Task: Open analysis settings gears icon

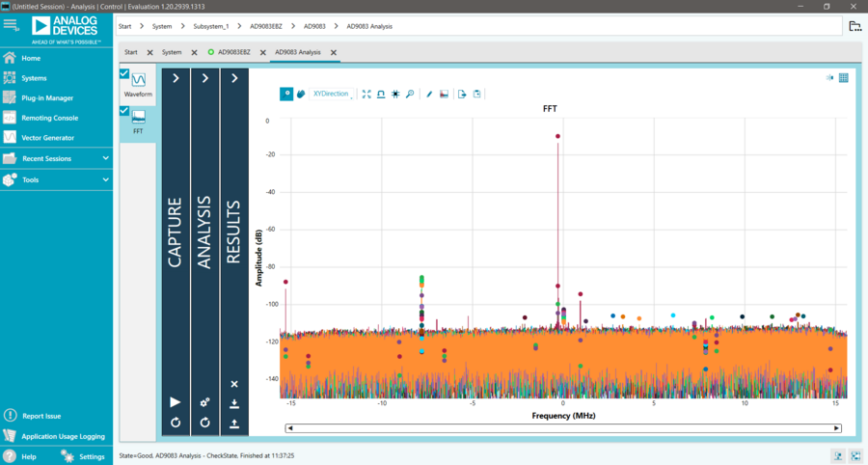Action: coord(204,402)
